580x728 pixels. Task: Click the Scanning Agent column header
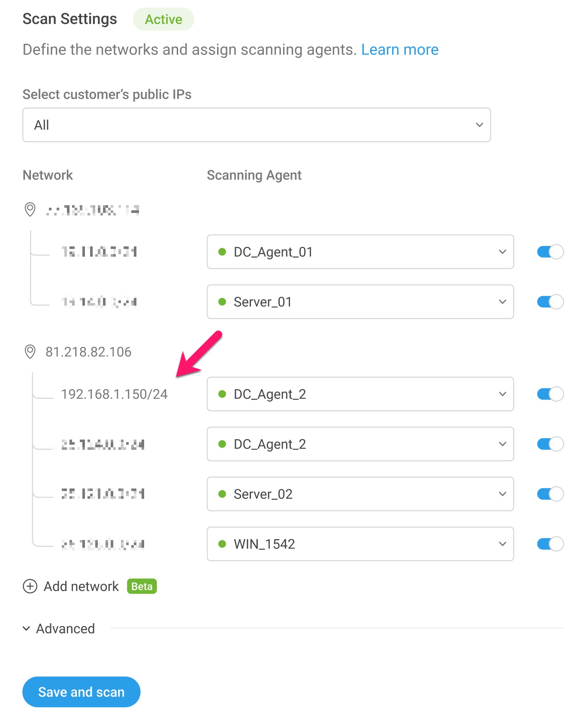click(x=254, y=175)
